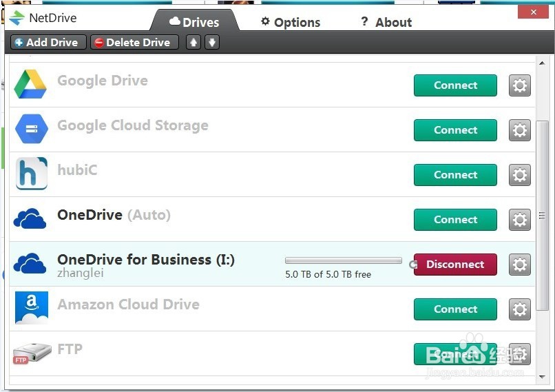Connect the hubiC drive

pos(455,175)
